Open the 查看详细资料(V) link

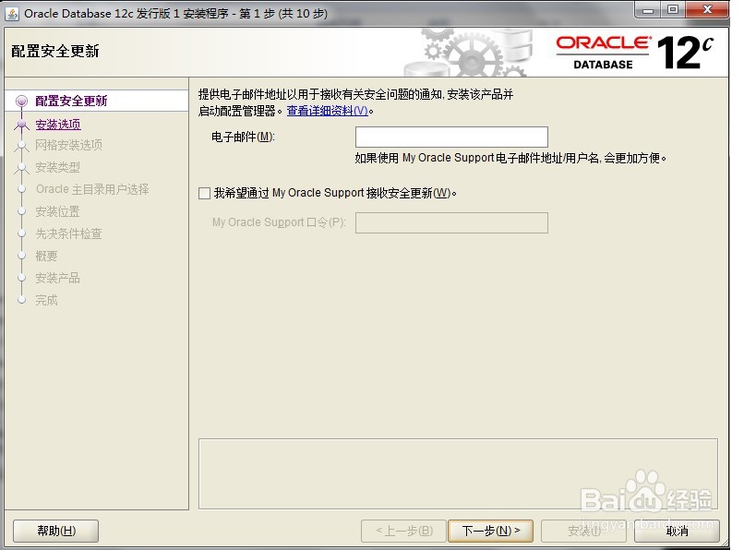[328, 111]
